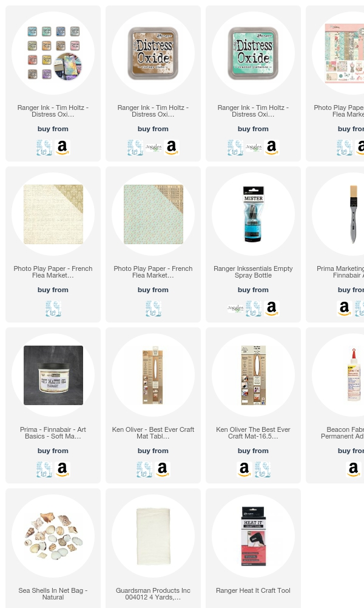Open the Joggles store icon for the Vintage Photo ink pad
Screen dimensions: 364x608
point(153,148)
